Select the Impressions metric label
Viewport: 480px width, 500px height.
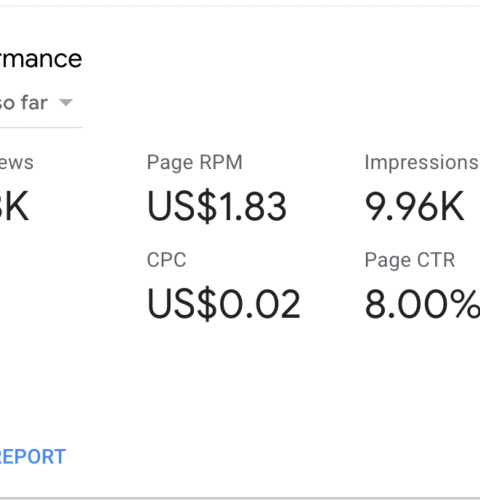pyautogui.click(x=422, y=163)
